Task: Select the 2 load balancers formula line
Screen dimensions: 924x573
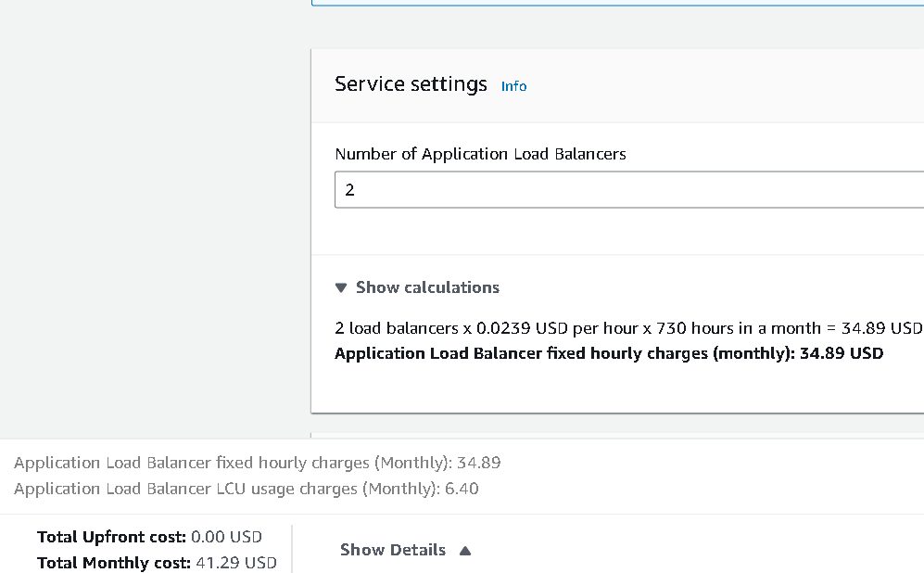Action: 628,328
